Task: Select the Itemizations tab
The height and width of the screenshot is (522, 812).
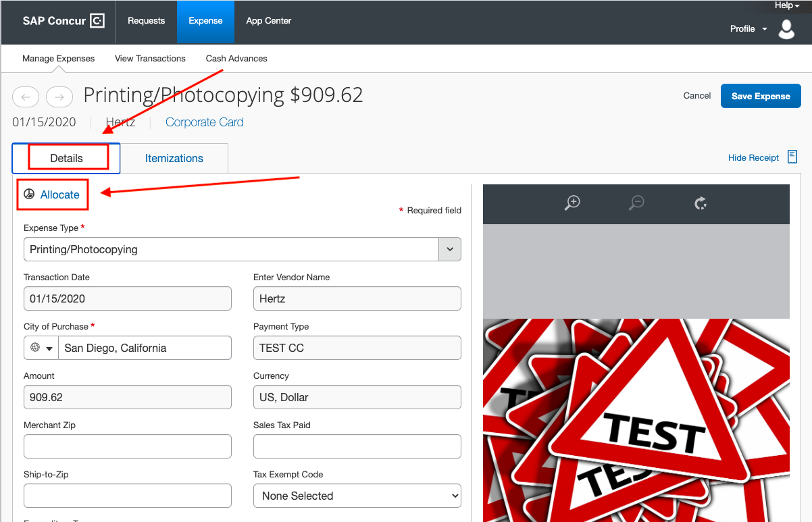Action: pyautogui.click(x=174, y=158)
